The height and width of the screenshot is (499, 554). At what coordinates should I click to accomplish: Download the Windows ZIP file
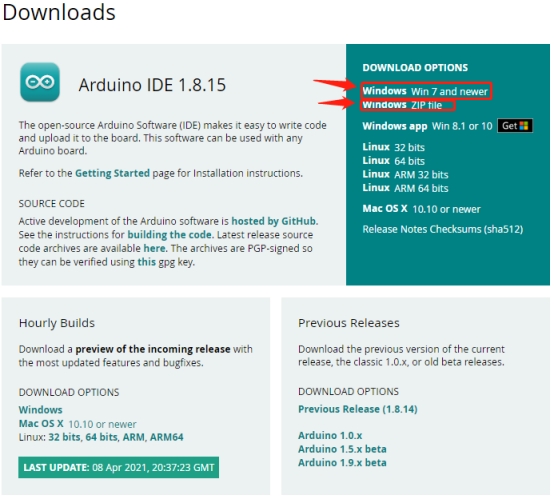coord(402,105)
